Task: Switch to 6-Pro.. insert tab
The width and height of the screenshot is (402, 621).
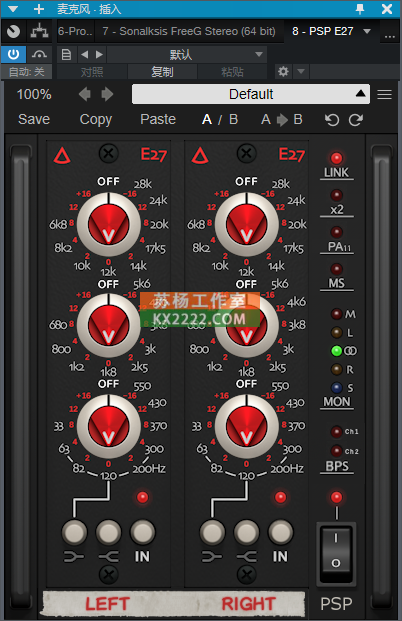Action: (x=75, y=31)
